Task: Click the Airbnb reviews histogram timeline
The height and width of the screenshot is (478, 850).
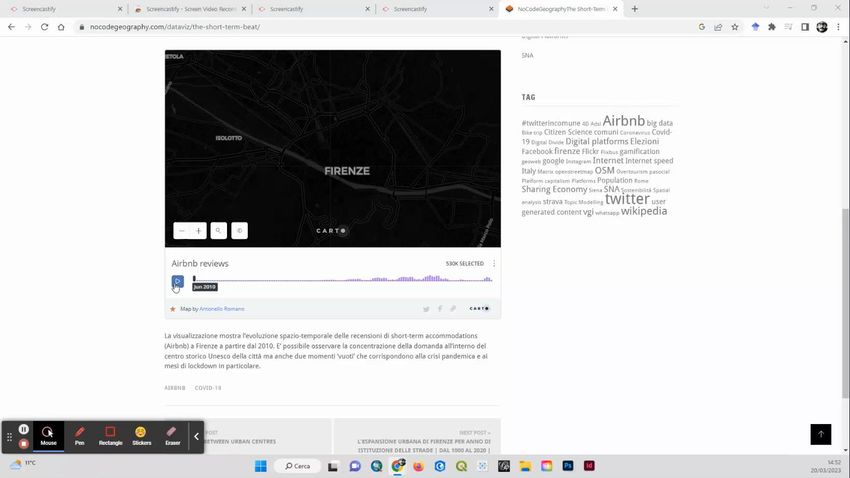Action: pyautogui.click(x=343, y=279)
